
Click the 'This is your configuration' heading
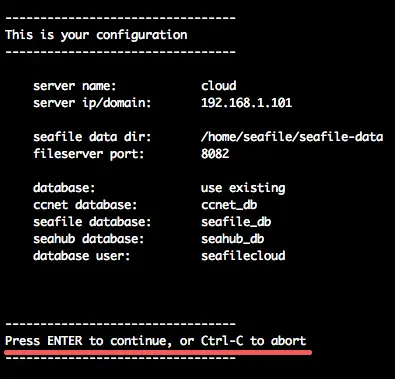96,35
